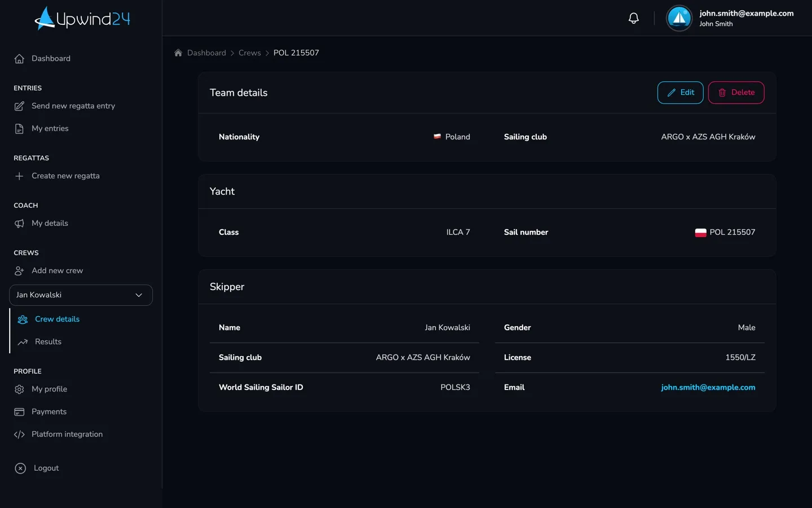Click the POL 215507 sail number value
812x508 pixels.
(x=732, y=232)
